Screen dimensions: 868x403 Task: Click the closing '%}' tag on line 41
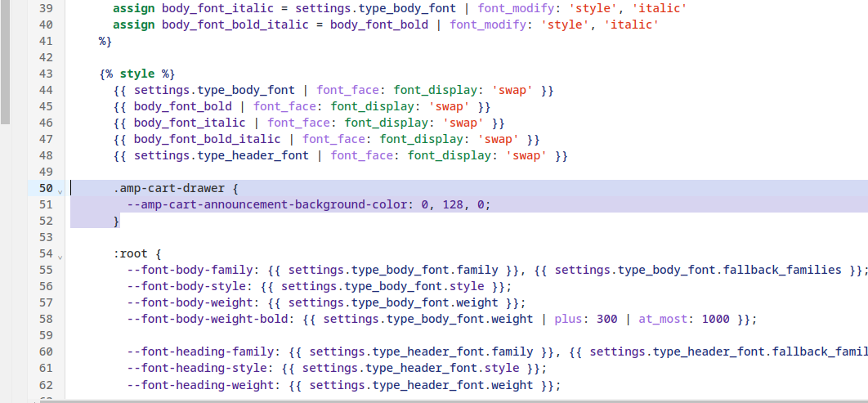(105, 41)
